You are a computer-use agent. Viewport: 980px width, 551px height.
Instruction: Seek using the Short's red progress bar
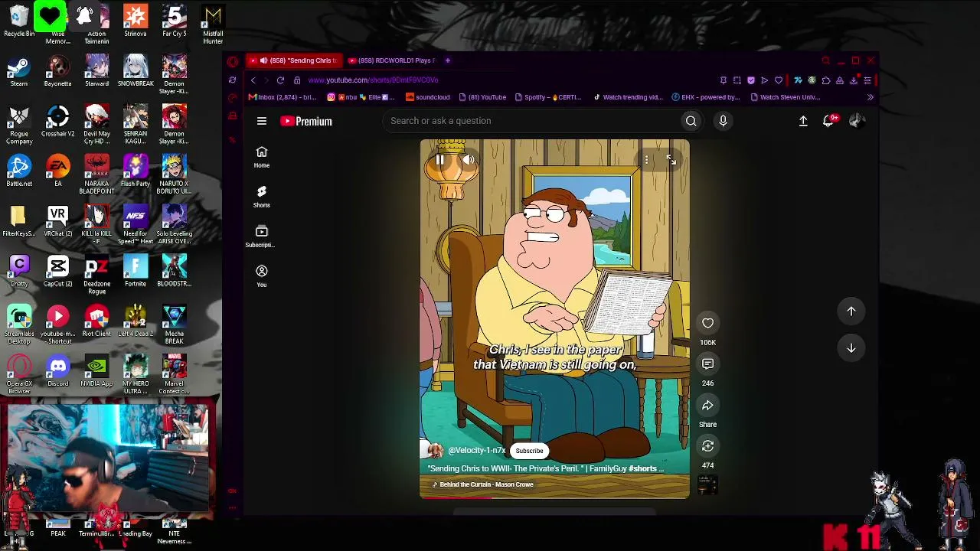point(554,497)
